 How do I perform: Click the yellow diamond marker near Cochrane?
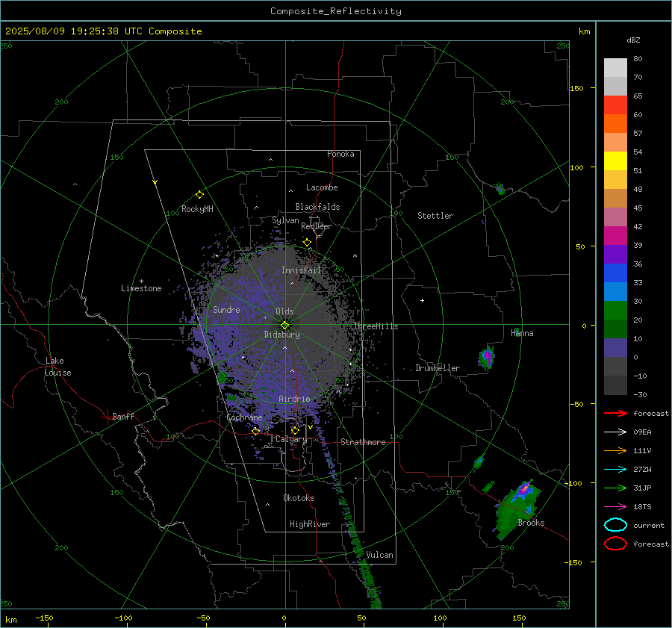click(x=256, y=432)
